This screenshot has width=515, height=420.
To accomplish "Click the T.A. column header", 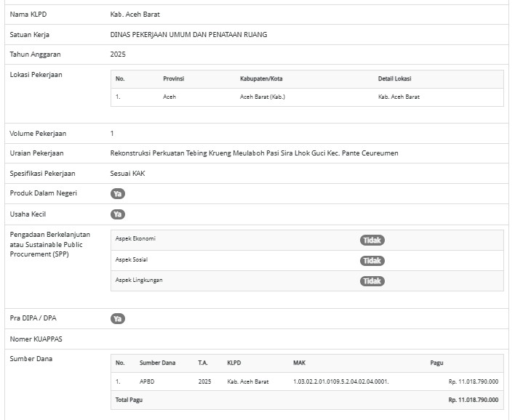I will click(x=203, y=363).
